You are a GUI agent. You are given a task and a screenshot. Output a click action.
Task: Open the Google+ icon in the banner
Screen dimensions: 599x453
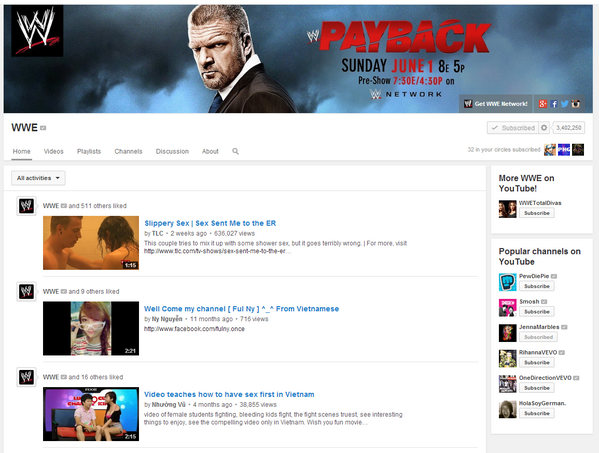(543, 104)
